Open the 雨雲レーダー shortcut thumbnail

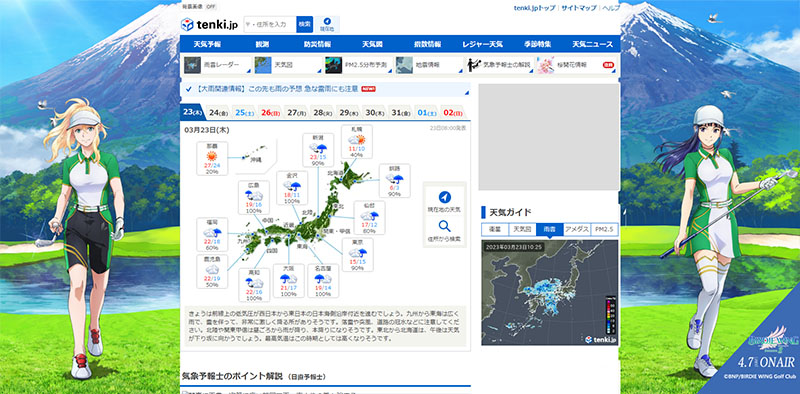(x=192, y=65)
